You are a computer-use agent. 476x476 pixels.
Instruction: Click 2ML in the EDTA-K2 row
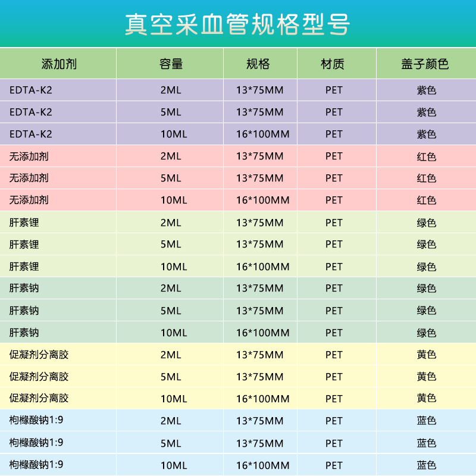[x=171, y=90]
